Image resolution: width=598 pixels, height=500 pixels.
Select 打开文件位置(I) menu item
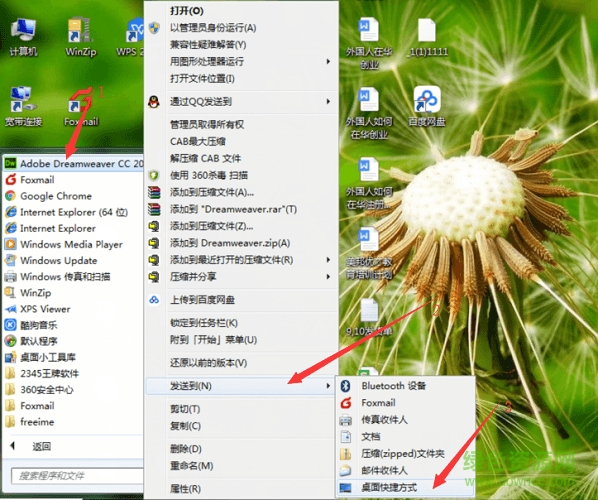241,79
